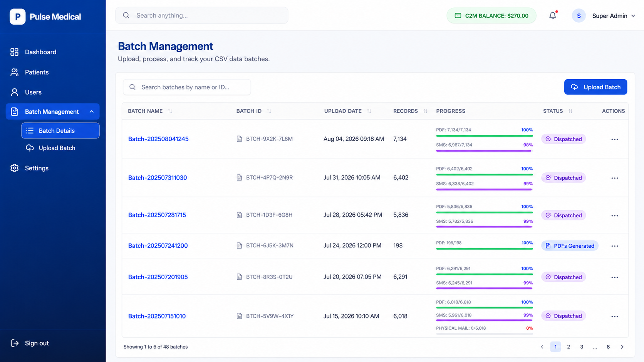This screenshot has width=644, height=362.
Task: Open actions menu for Batch-202507201905
Action: click(x=614, y=277)
